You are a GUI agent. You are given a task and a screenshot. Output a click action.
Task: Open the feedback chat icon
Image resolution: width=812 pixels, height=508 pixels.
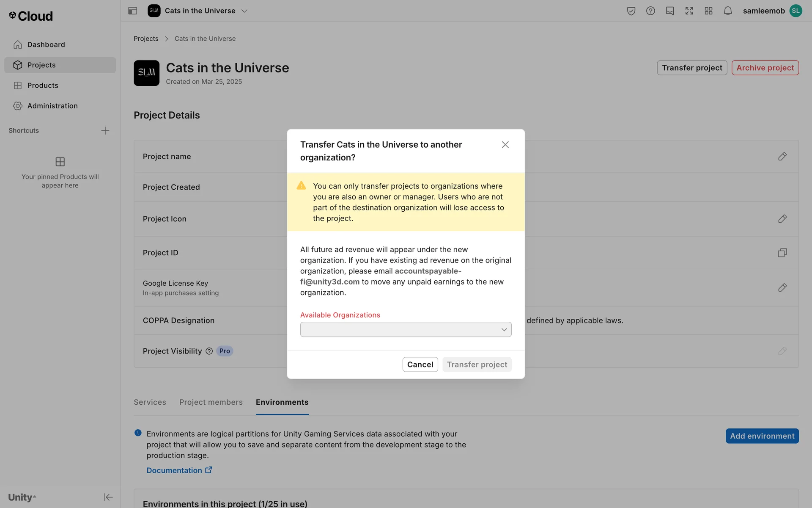pos(669,11)
